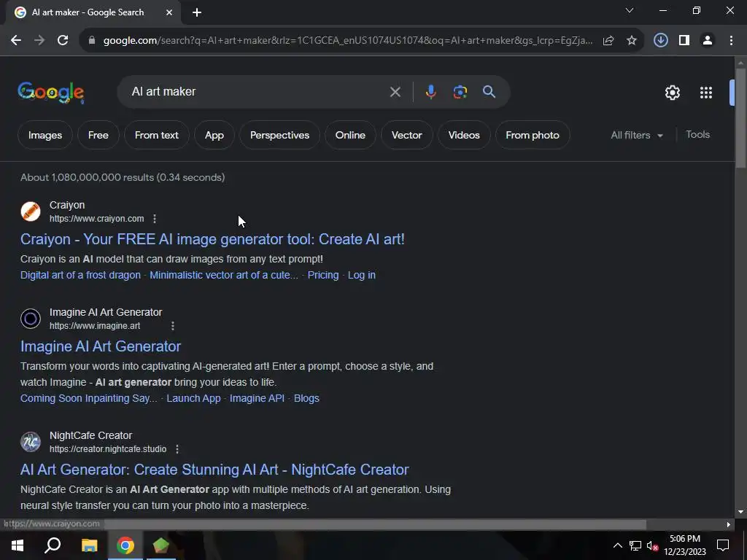Apply the From text filter chip
Screen dimensions: 747x560
click(157, 135)
